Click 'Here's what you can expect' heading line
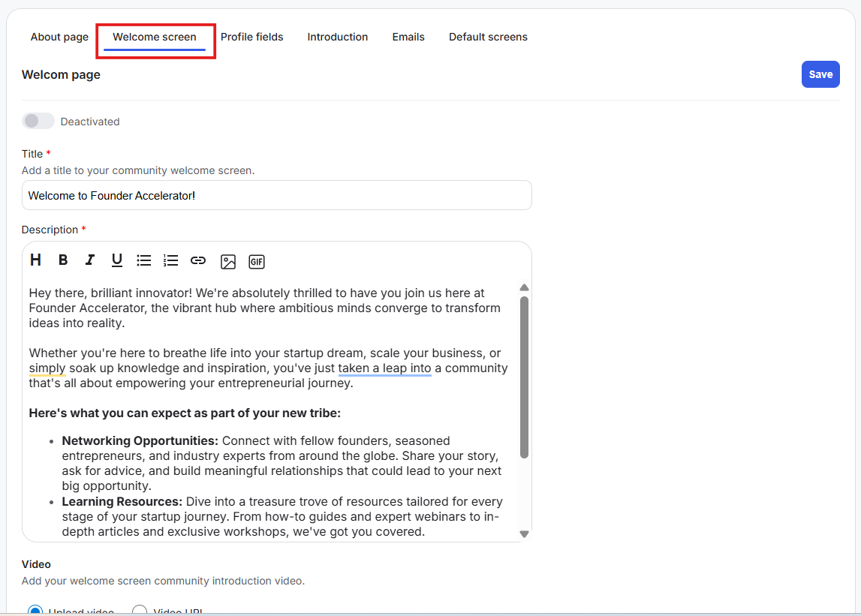This screenshot has height=616, width=861. (x=185, y=413)
